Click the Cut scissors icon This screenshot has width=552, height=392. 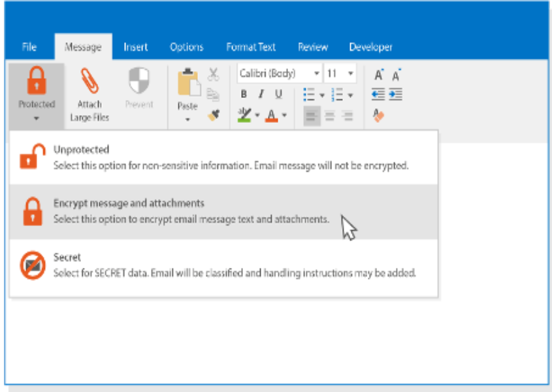point(214,74)
